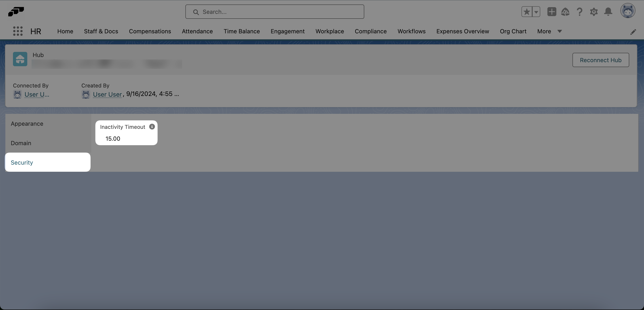Switch to the Appearance tab
The height and width of the screenshot is (310, 644).
27,124
